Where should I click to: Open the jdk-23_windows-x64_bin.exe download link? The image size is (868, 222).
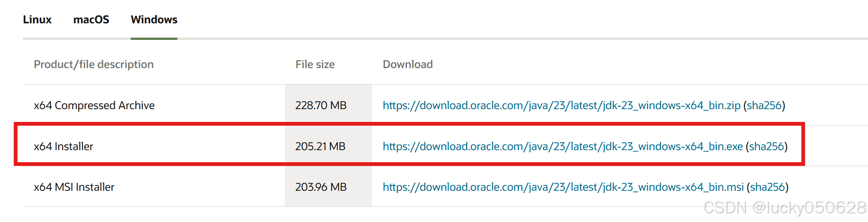[x=563, y=146]
